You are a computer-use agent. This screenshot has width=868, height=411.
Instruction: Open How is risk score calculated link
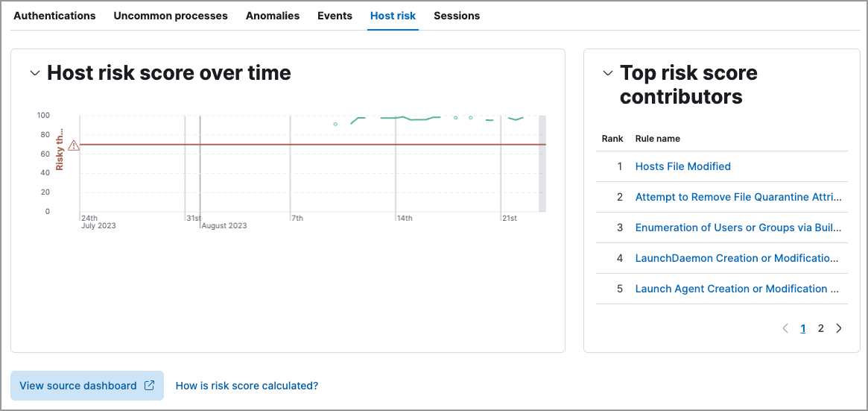coord(247,386)
